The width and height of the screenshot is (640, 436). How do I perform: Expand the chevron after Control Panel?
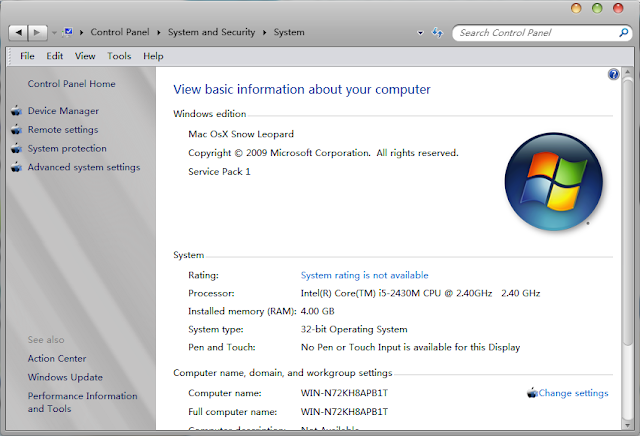click(x=159, y=32)
